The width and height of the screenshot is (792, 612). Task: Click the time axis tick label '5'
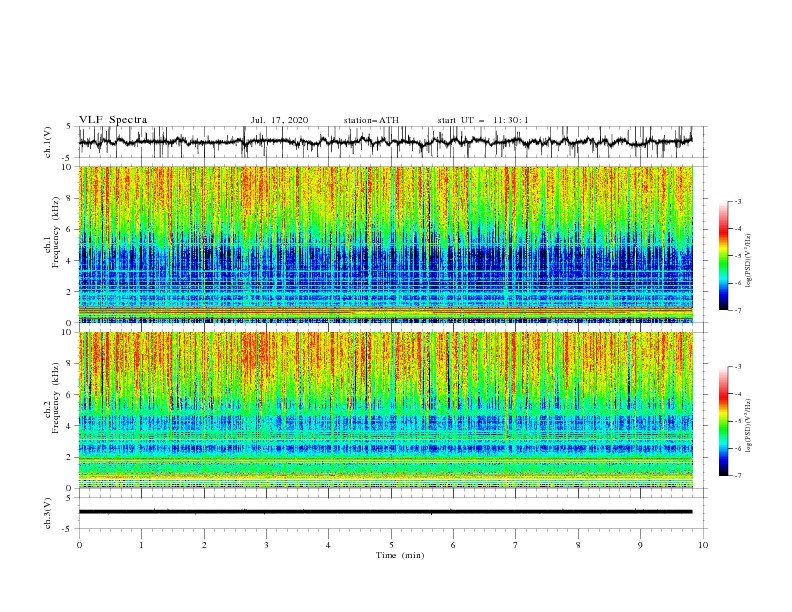point(391,545)
